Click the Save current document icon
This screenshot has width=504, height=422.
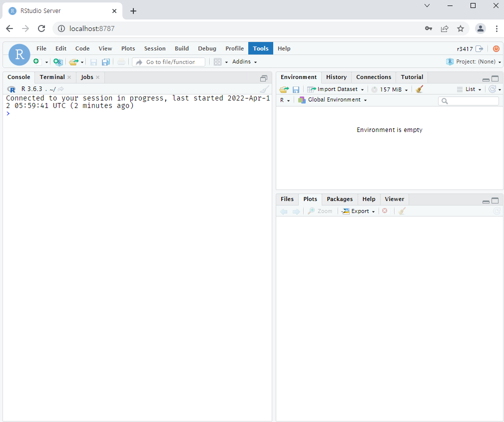point(93,62)
